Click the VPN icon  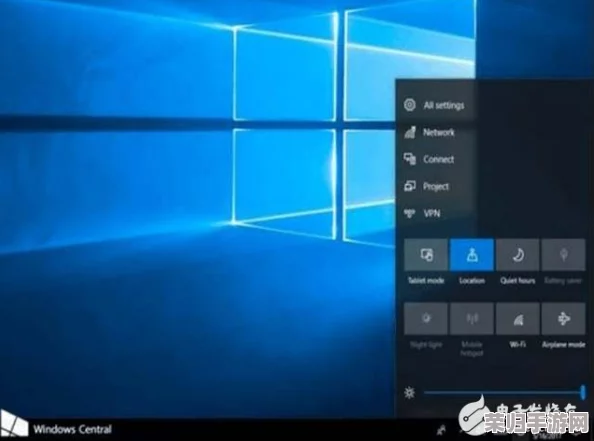tap(410, 213)
